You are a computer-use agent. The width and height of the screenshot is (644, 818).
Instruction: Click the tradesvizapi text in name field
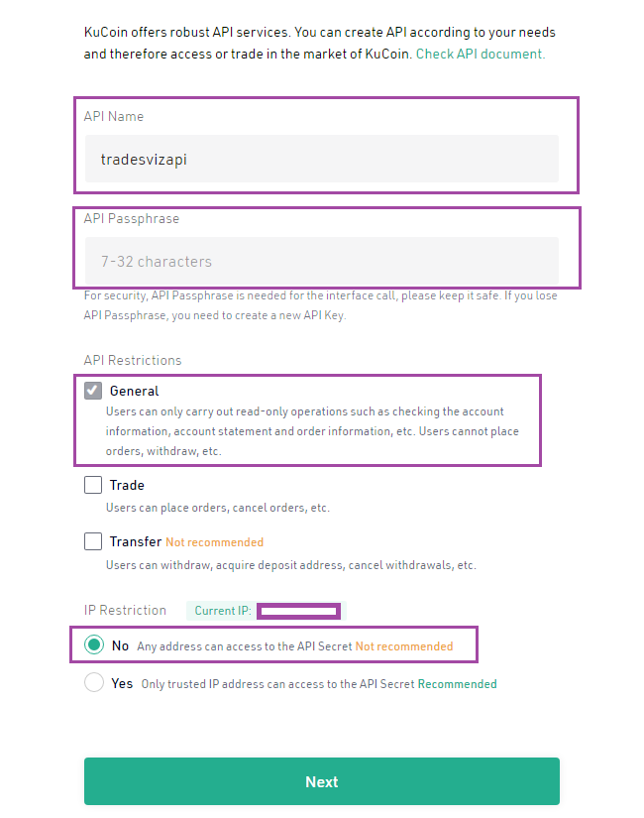click(144, 159)
